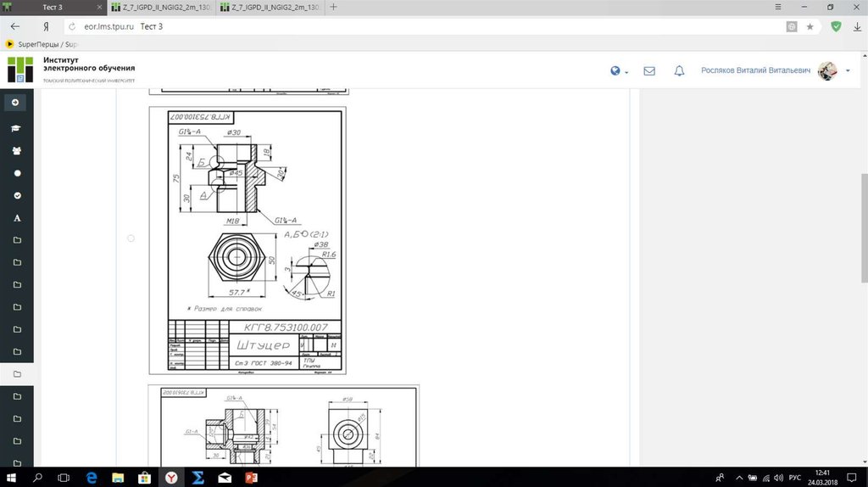Click user name Росляков Виталий Витальевич

[755, 71]
